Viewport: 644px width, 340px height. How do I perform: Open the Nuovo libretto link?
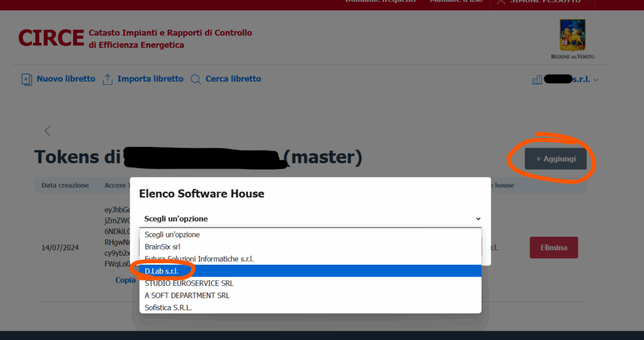(x=65, y=79)
